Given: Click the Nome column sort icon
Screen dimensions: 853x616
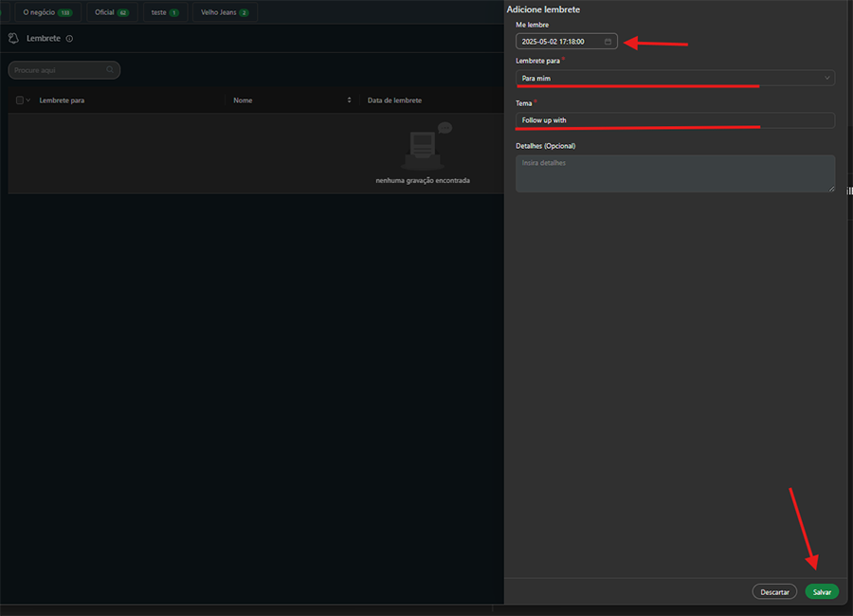Looking at the screenshot, I should [x=349, y=100].
